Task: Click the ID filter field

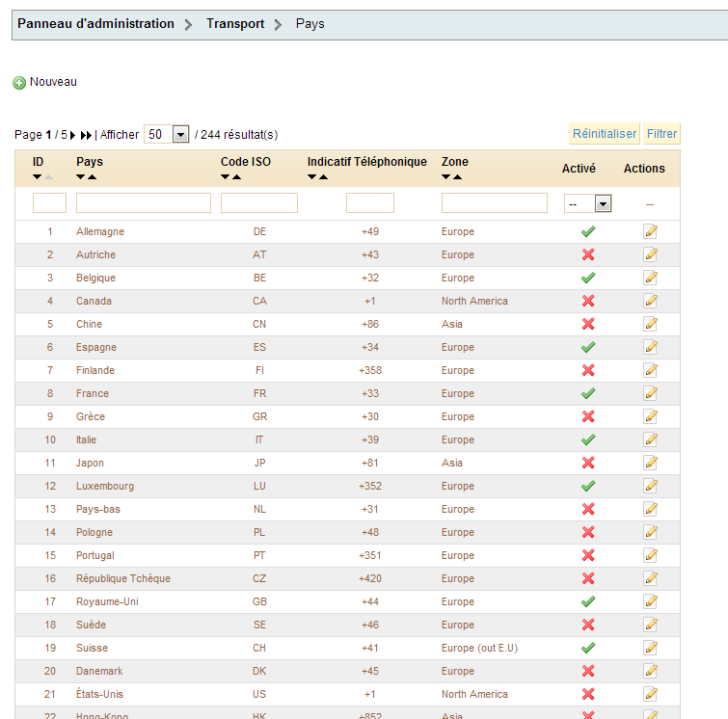Action: point(50,202)
